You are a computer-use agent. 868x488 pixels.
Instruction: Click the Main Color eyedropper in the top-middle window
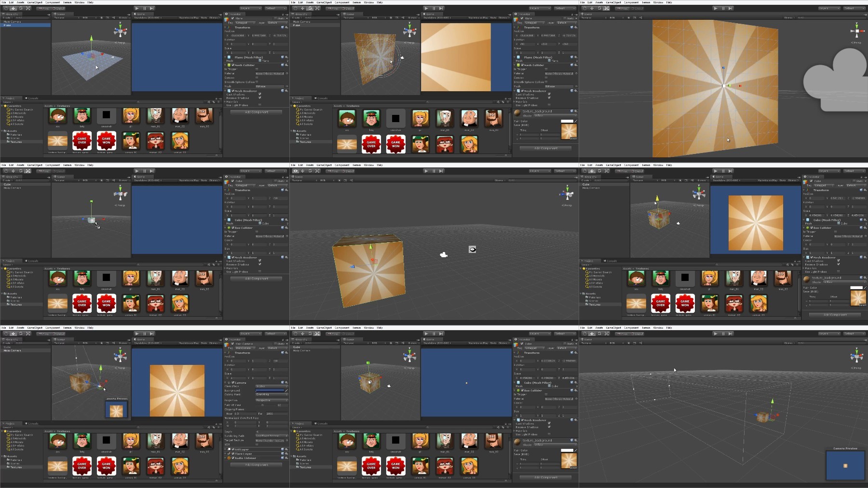(576, 121)
